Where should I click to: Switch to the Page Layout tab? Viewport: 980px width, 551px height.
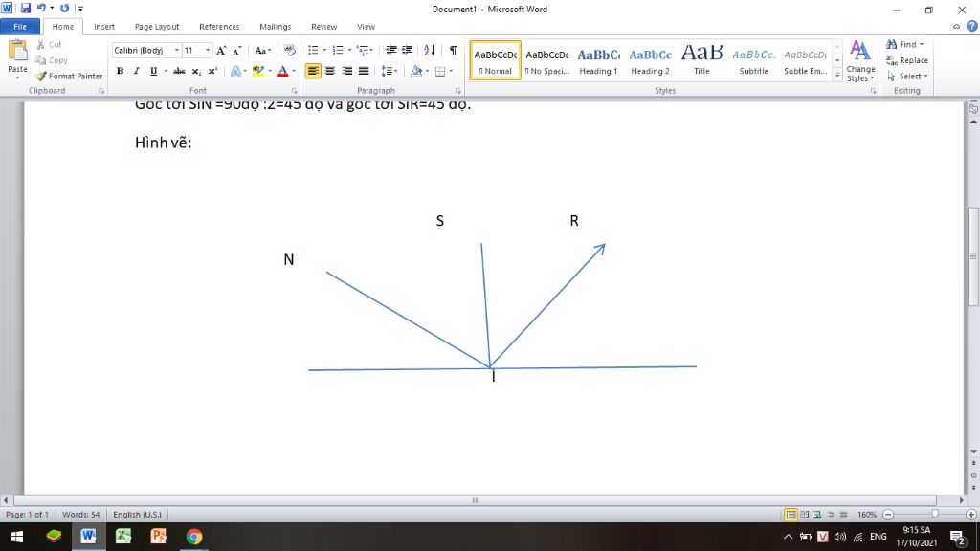[x=157, y=26]
